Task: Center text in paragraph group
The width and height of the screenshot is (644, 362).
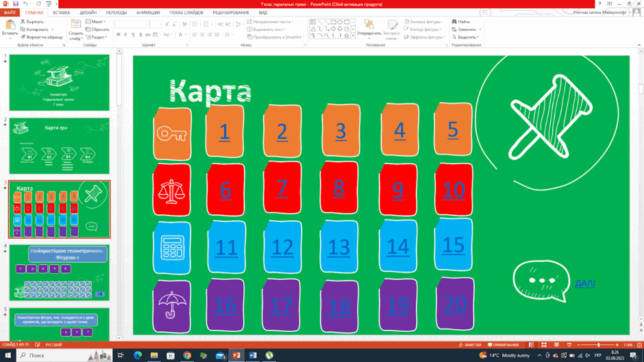Action: tap(202, 35)
